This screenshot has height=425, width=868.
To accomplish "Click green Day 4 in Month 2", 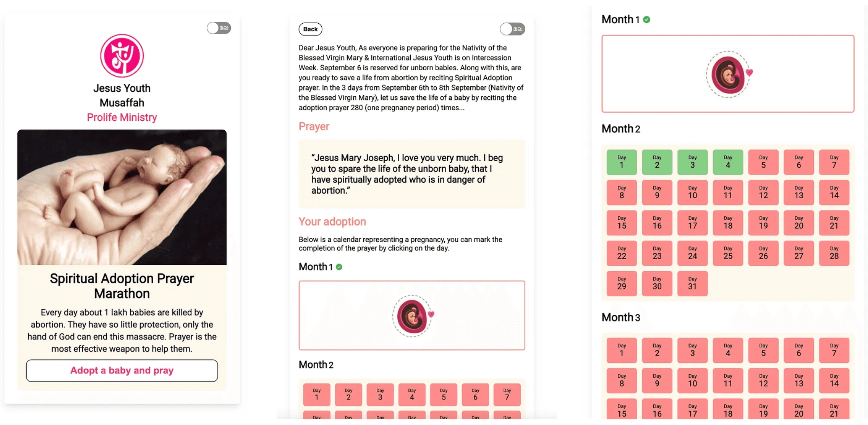I will [728, 162].
